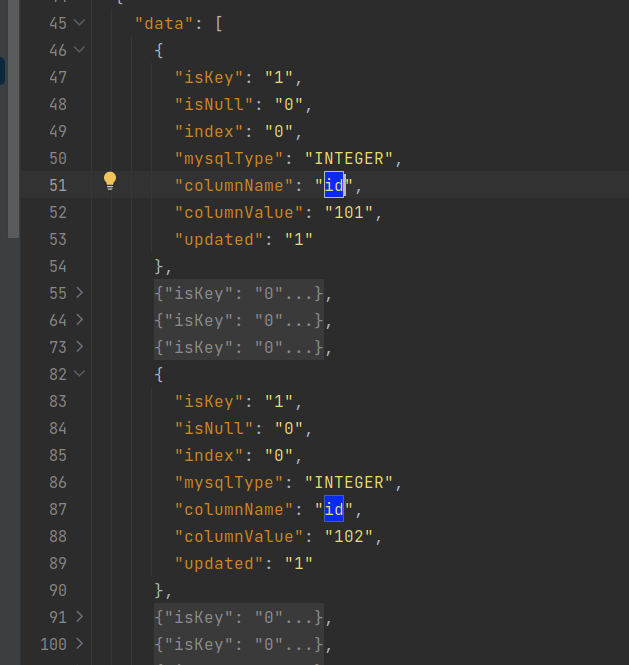Click folded text {"isKey": "0"...} on line 100
Image resolution: width=629 pixels, height=665 pixels.
click(x=239, y=644)
